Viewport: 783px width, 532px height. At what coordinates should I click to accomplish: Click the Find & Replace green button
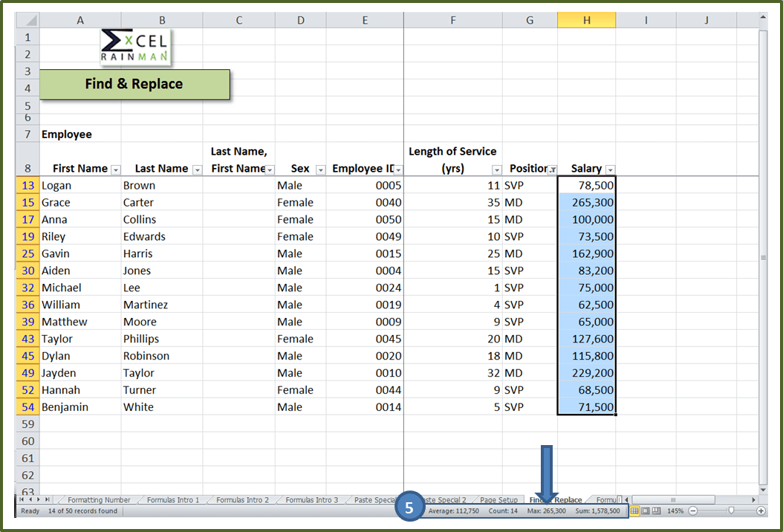[x=134, y=84]
